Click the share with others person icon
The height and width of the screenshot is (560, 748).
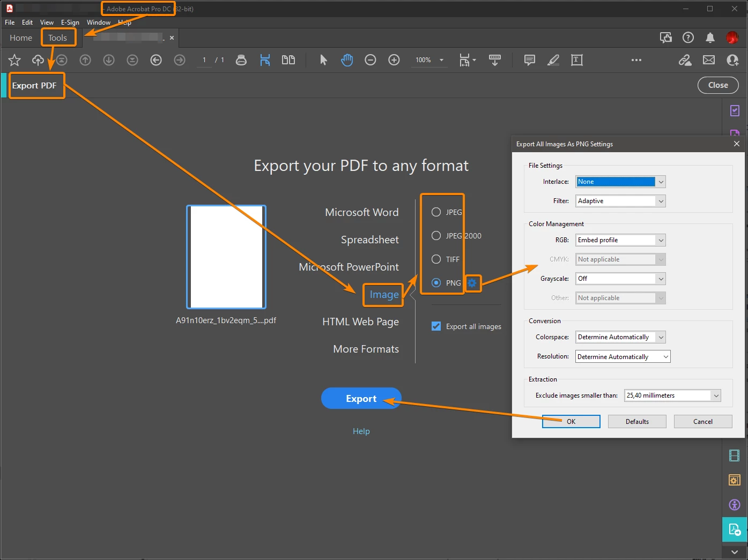pos(732,60)
